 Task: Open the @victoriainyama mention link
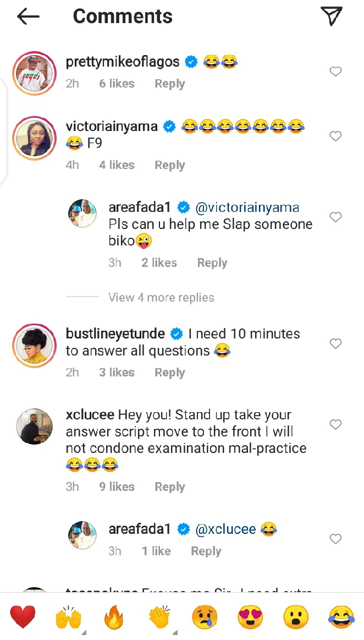coord(247,207)
